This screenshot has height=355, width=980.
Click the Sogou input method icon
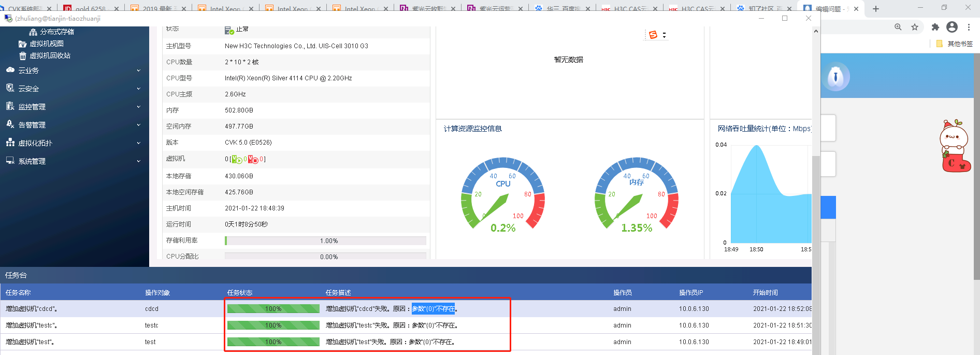click(653, 35)
